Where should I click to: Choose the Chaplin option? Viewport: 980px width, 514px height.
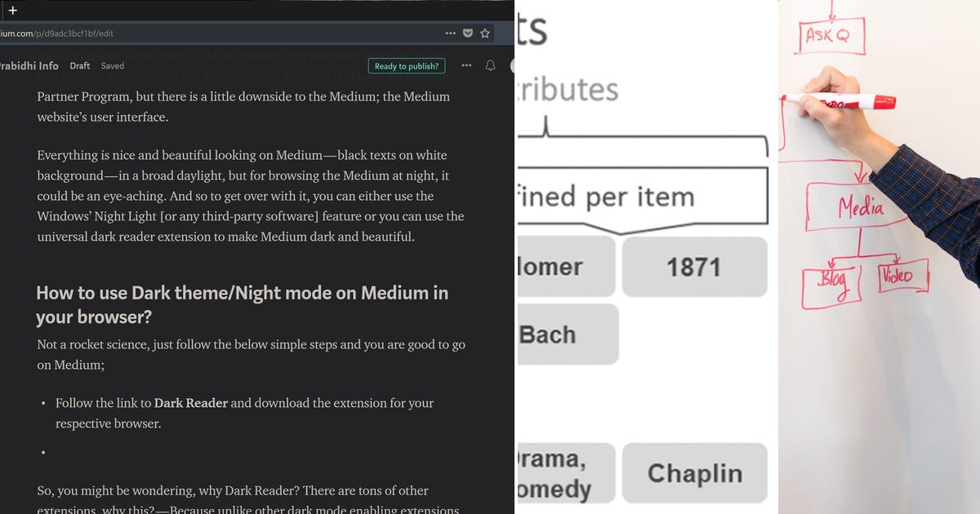point(695,473)
